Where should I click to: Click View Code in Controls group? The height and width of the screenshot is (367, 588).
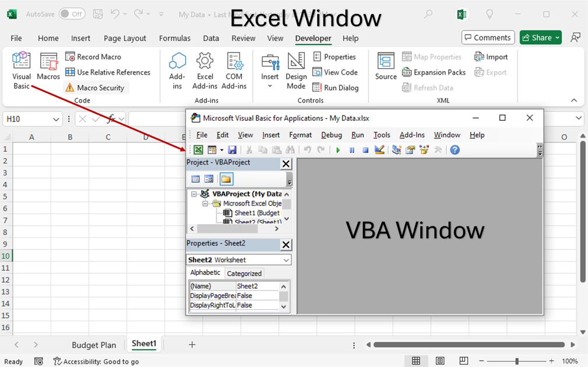pyautogui.click(x=335, y=72)
